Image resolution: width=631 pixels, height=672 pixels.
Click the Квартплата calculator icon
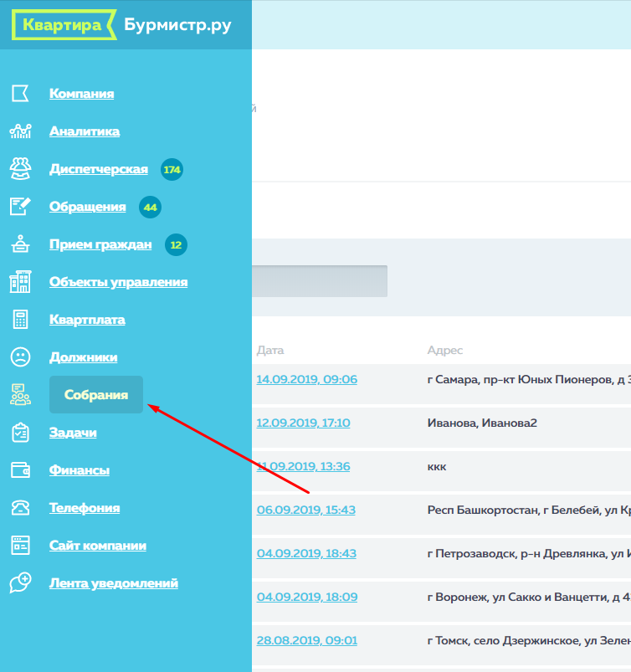(20, 320)
